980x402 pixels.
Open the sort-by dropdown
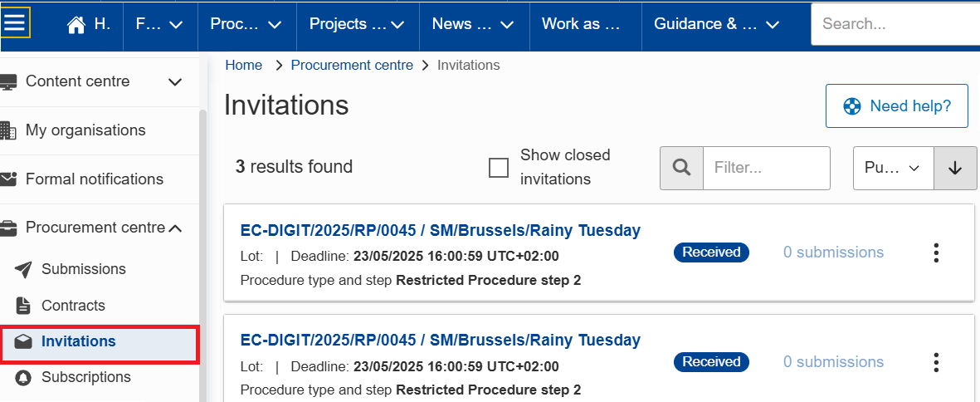894,168
